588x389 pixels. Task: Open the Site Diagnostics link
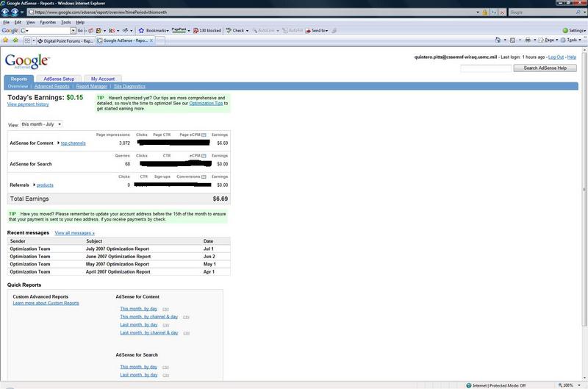tap(129, 86)
